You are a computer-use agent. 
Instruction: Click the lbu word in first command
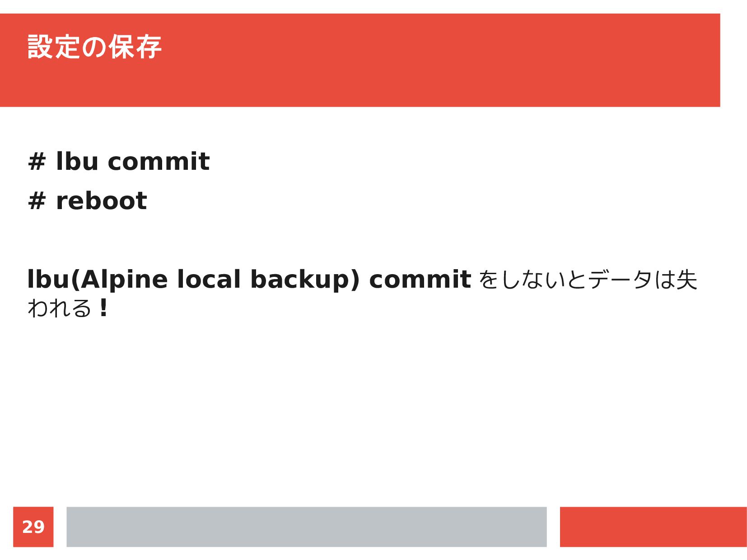pos(77,161)
